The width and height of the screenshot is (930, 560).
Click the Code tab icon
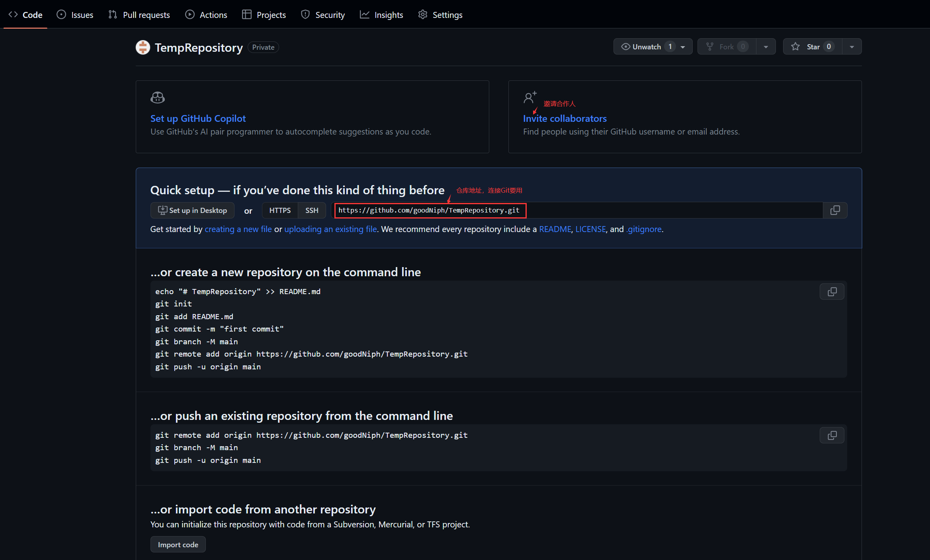point(13,13)
